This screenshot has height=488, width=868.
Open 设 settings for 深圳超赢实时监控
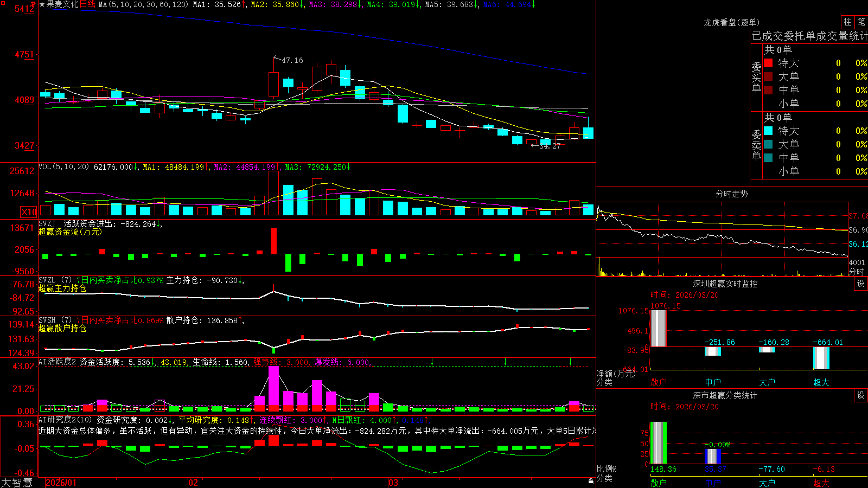coord(861,284)
